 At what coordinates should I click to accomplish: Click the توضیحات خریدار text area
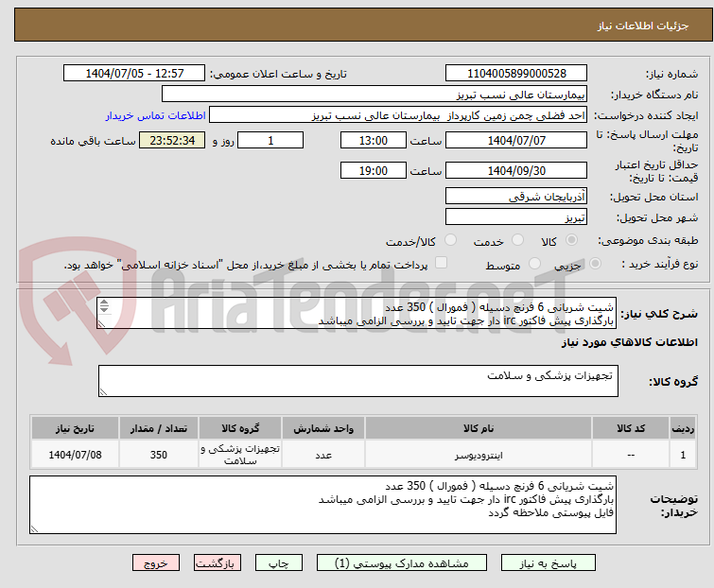coord(322,505)
